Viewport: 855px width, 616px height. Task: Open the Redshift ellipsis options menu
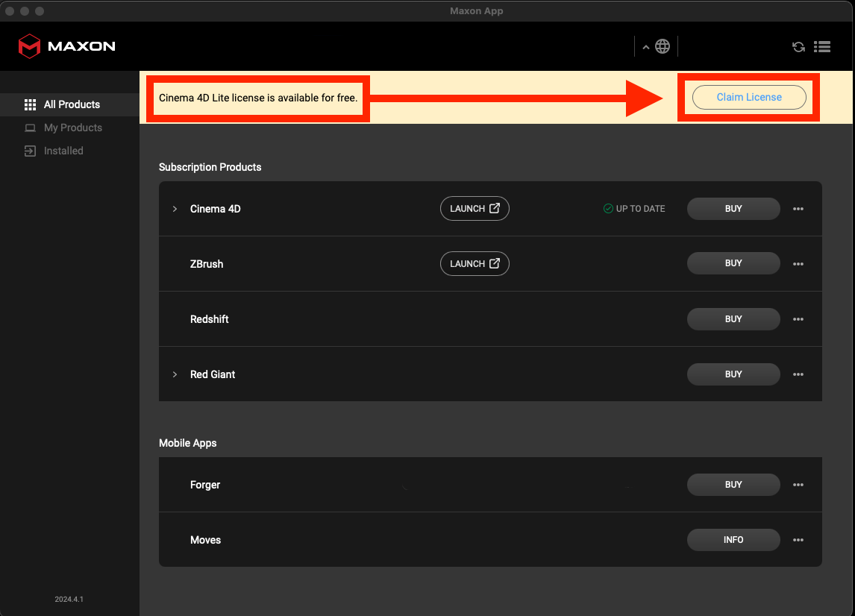(798, 318)
